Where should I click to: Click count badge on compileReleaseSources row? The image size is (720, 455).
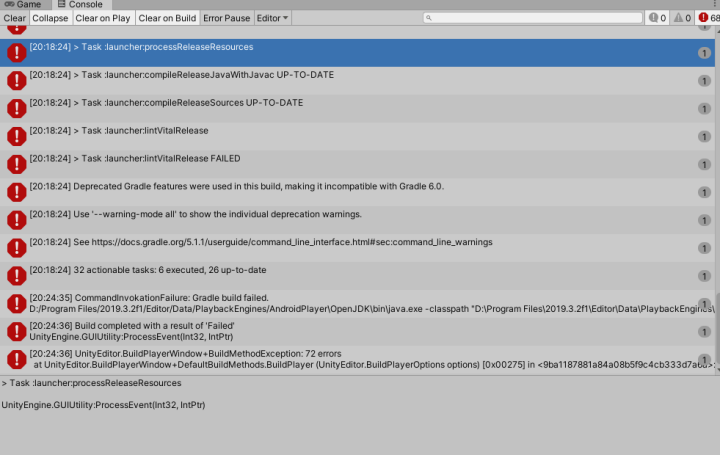click(x=704, y=108)
